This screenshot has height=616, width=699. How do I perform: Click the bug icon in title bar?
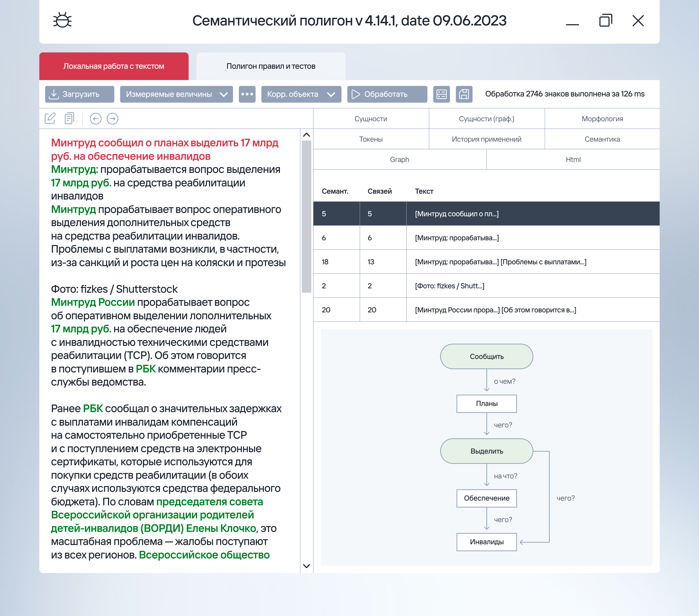pos(62,21)
